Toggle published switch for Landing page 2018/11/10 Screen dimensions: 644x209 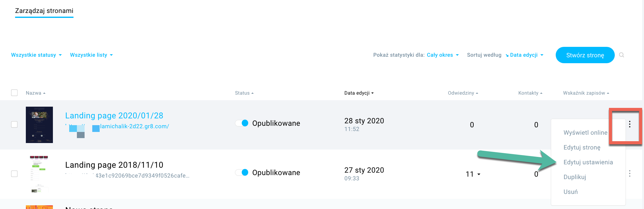pyautogui.click(x=242, y=172)
